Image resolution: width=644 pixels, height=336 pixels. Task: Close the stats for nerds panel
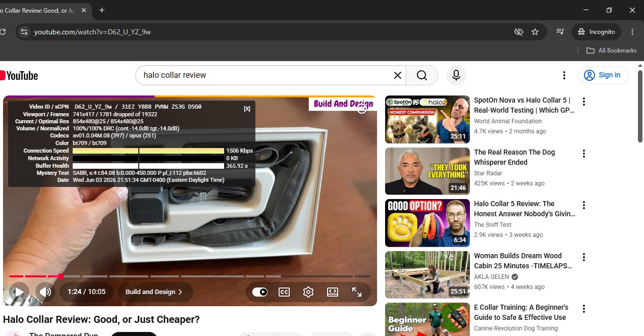click(x=247, y=109)
